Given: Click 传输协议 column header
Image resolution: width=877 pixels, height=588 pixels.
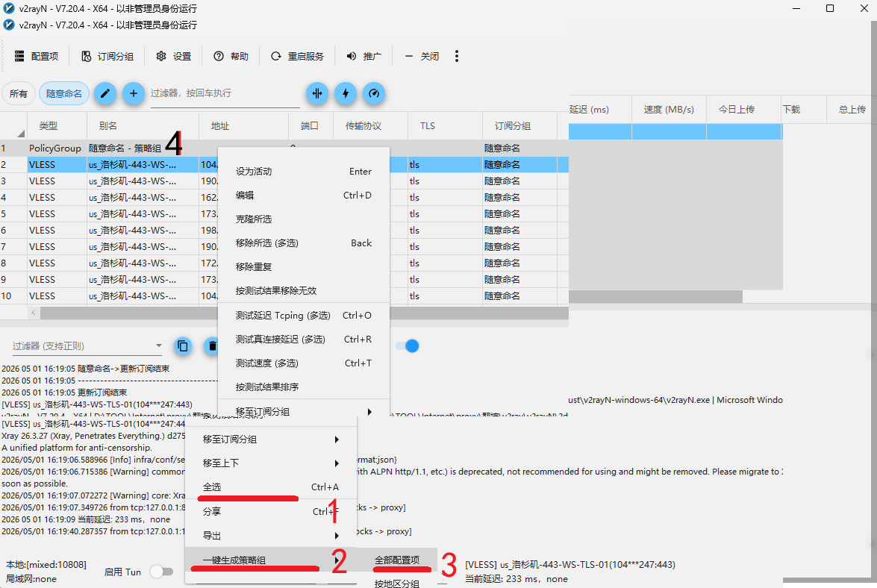Looking at the screenshot, I should point(370,126).
